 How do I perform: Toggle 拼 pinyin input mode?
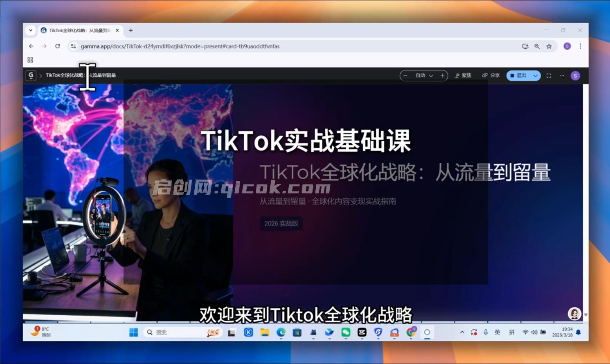[511, 333]
